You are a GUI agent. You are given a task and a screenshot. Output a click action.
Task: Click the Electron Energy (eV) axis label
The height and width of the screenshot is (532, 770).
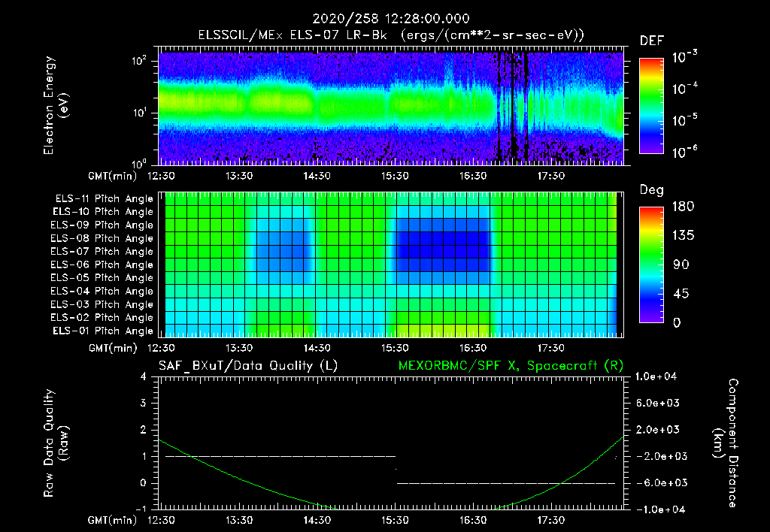coord(56,105)
